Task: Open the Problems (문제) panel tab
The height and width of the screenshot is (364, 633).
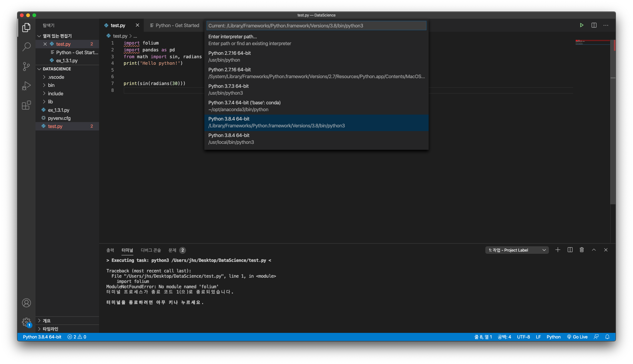Action: click(x=177, y=250)
